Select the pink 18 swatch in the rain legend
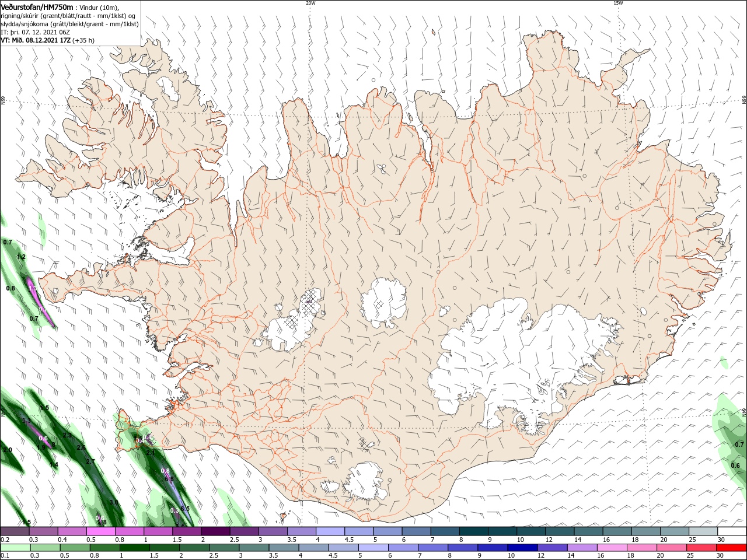 (643, 548)
